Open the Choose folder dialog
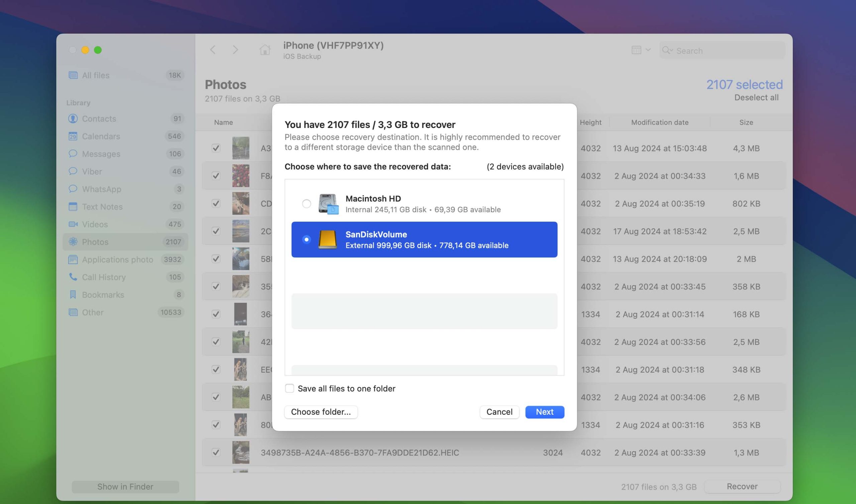Screen dimensions: 856x504 pos(321,412)
